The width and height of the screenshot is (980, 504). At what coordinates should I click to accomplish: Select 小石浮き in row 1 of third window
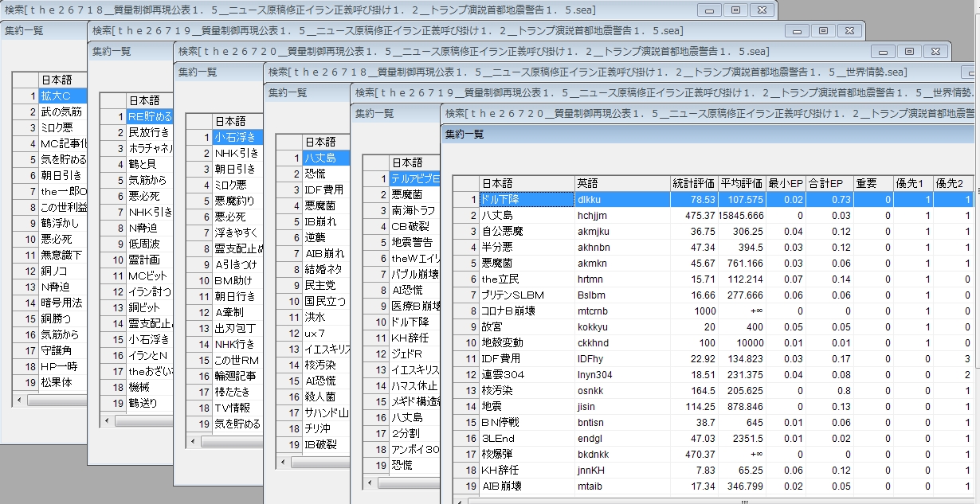click(x=237, y=137)
